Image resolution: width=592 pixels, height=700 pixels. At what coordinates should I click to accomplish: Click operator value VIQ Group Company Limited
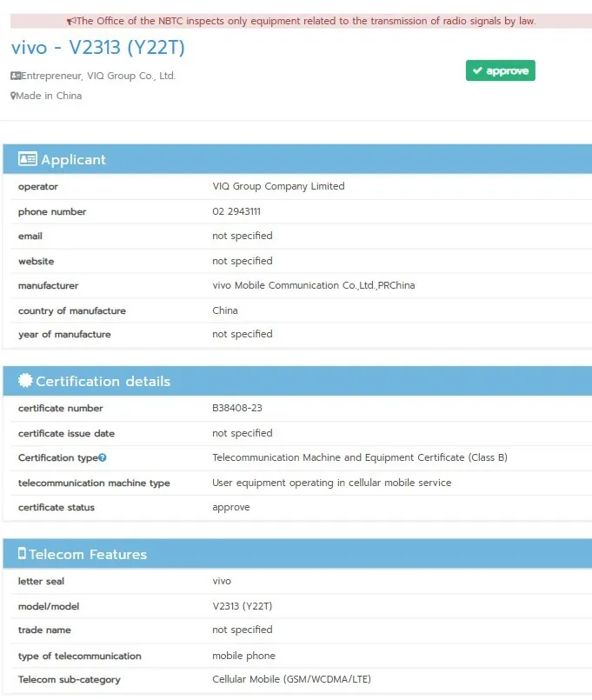[x=278, y=186]
